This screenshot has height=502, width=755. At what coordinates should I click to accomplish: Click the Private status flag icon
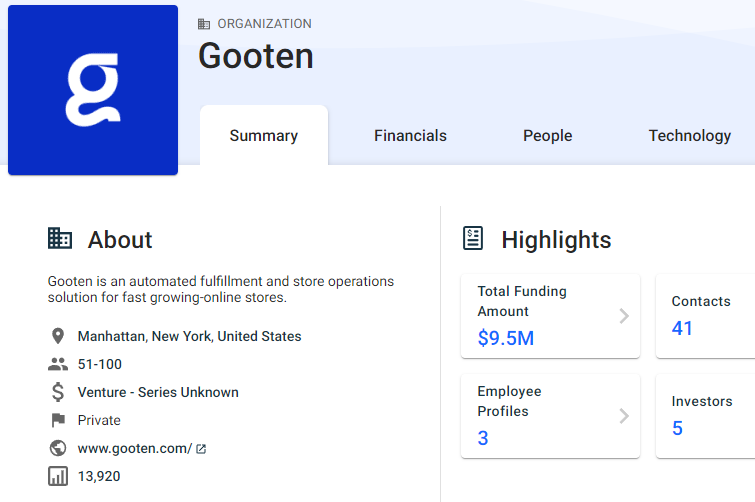(x=57, y=420)
